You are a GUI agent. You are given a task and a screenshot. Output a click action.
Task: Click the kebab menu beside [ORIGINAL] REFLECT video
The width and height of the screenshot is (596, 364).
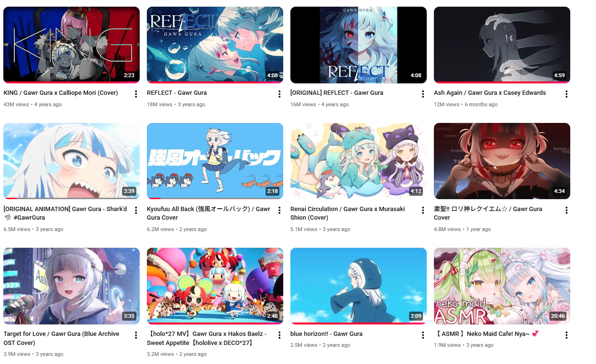tap(423, 94)
